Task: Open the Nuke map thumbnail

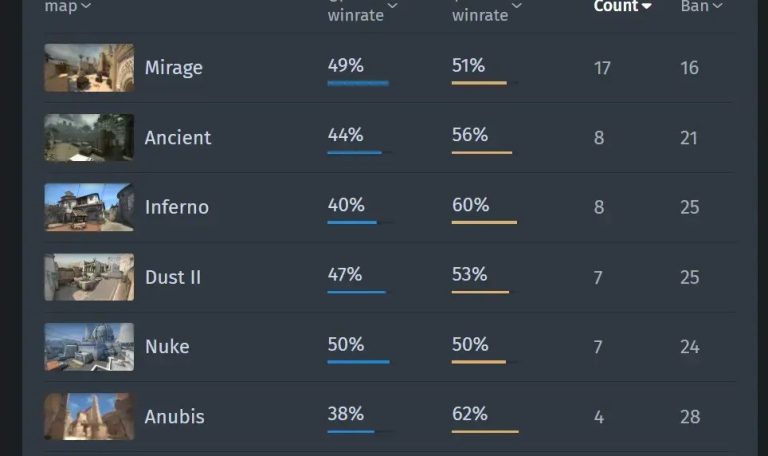Action: [x=89, y=347]
